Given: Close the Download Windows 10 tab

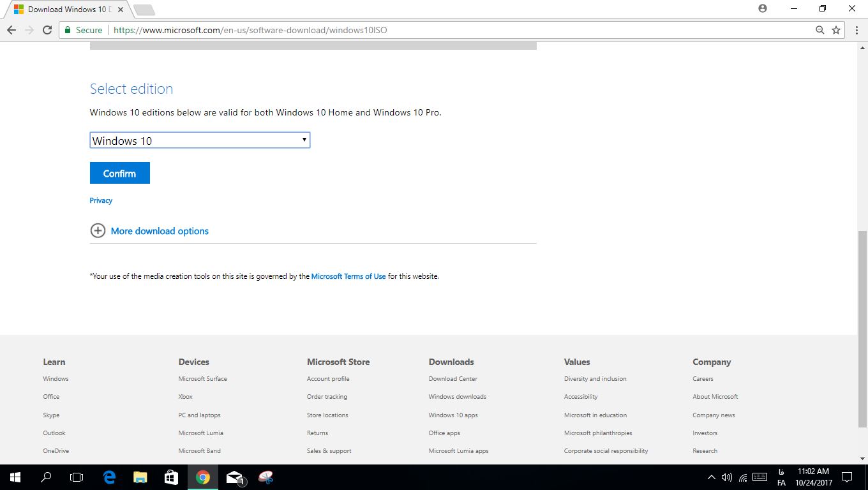Looking at the screenshot, I should pos(121,10).
